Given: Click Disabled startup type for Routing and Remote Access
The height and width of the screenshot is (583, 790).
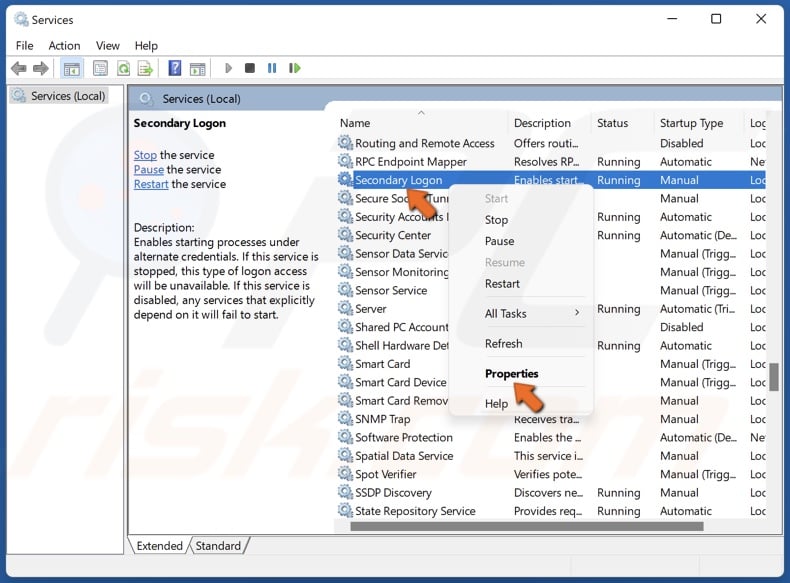Looking at the screenshot, I should [681, 143].
